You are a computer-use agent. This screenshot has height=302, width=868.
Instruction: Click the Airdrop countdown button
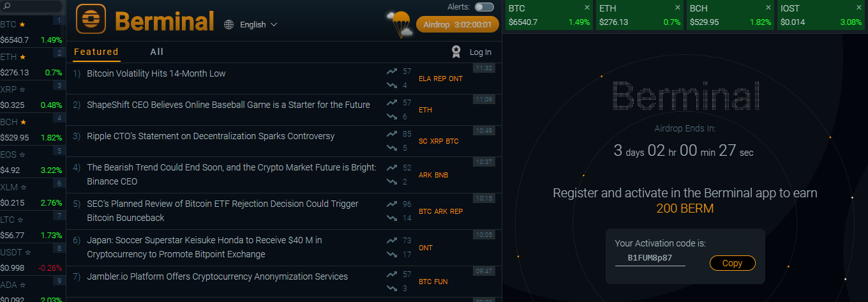[x=457, y=24]
